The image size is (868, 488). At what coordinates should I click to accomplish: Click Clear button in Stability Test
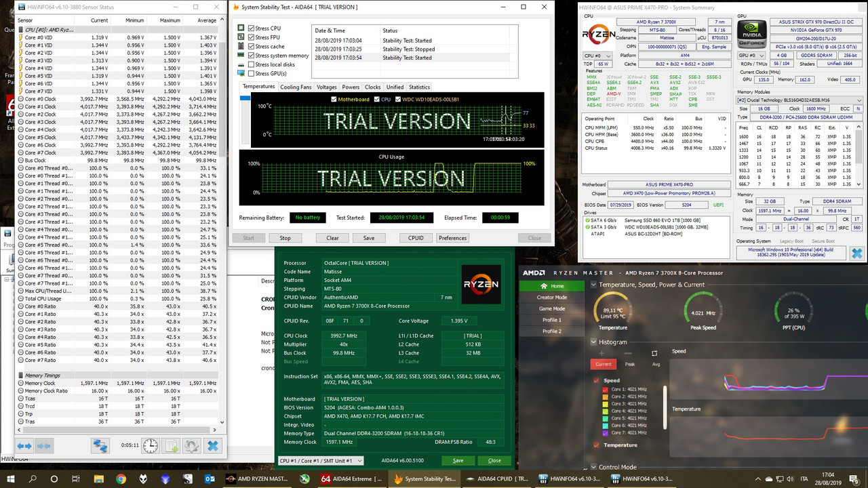coord(332,238)
